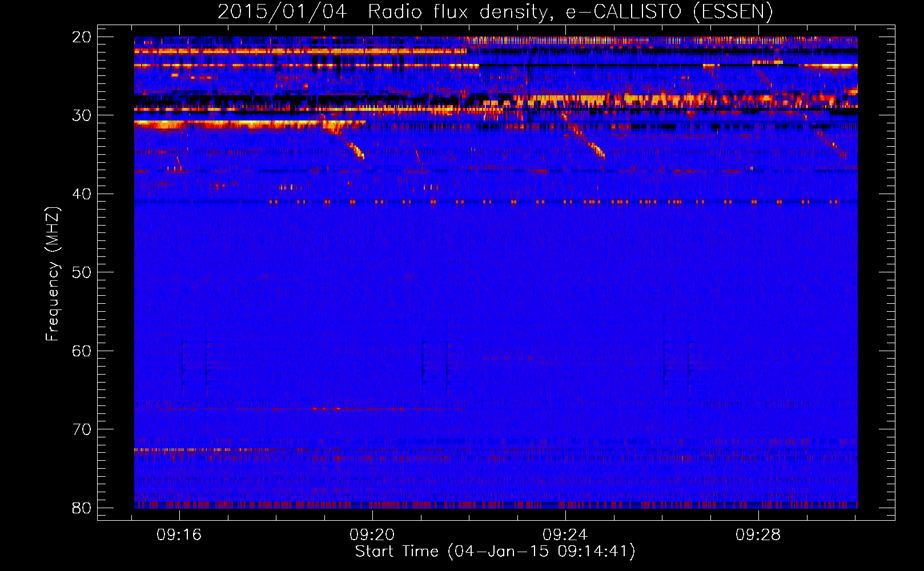Viewport: 924px width, 571px height.
Task: Click the 70 MHz frequency tick label
Action: pos(82,429)
